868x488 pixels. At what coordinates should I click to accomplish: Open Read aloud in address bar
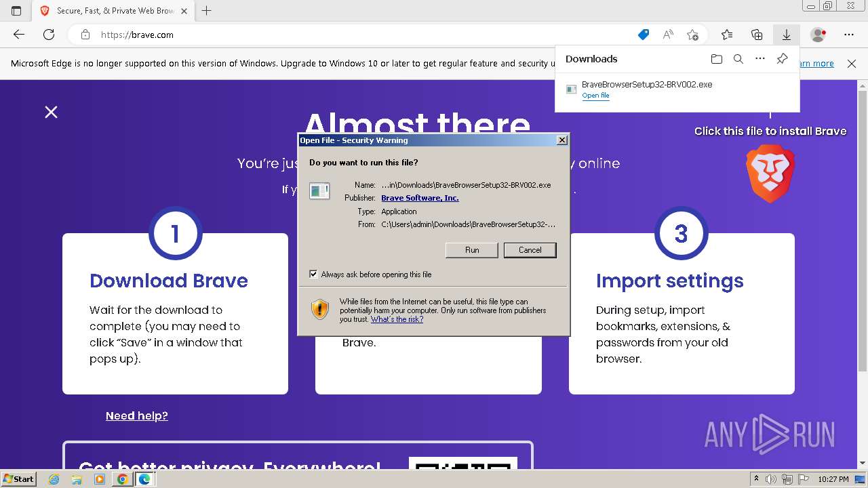(668, 35)
